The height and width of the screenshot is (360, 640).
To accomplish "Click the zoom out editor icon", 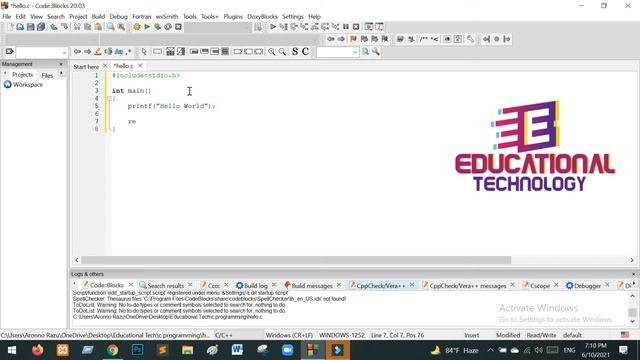I will pyautogui.click(x=282, y=52).
